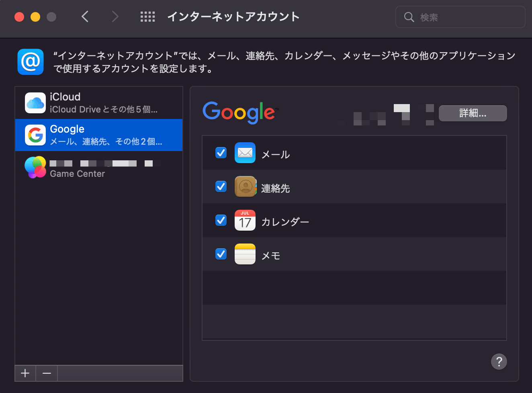Click the magnifying glass search icon
This screenshot has height=393, width=532.
[x=409, y=17]
